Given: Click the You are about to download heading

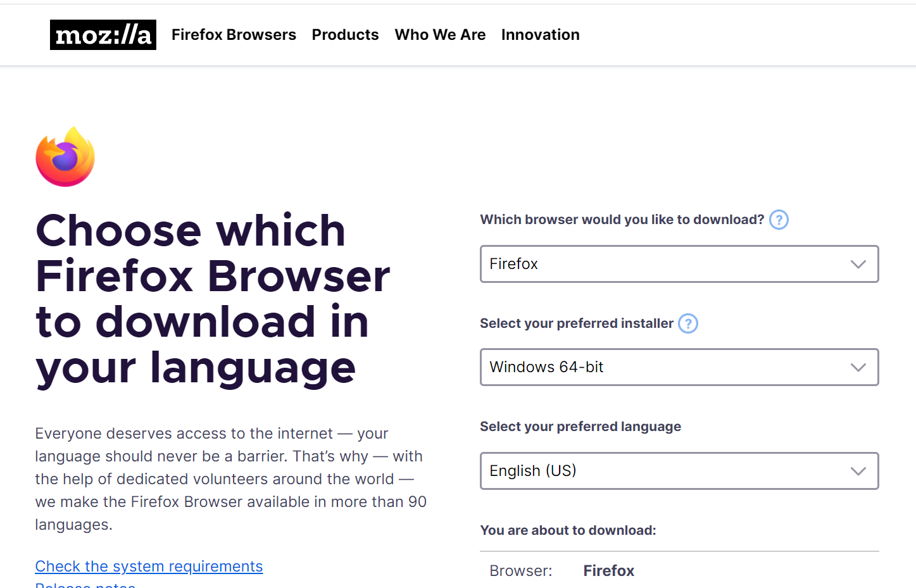Looking at the screenshot, I should [x=568, y=530].
